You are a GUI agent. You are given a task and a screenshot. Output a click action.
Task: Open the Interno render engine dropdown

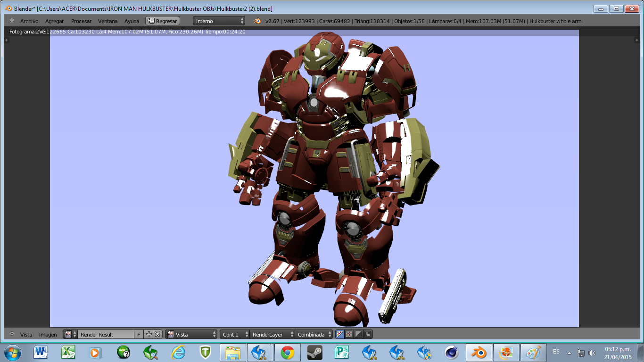[219, 21]
